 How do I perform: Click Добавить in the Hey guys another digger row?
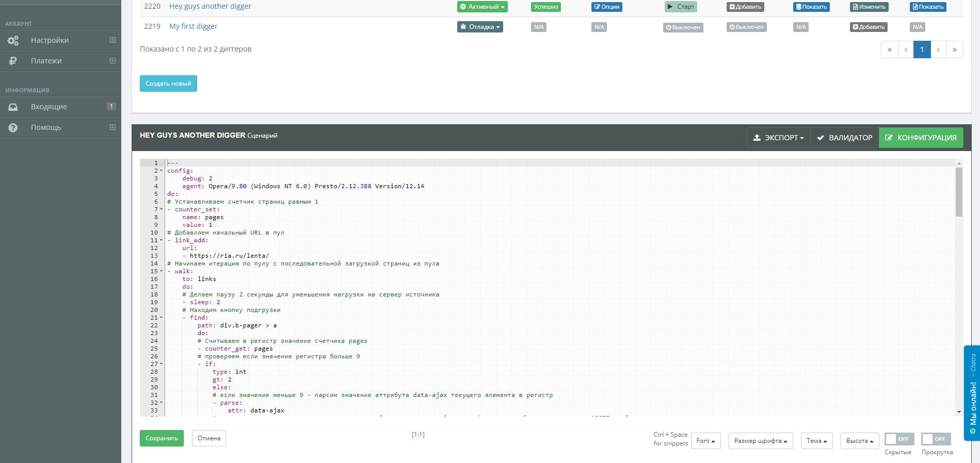tap(745, 7)
